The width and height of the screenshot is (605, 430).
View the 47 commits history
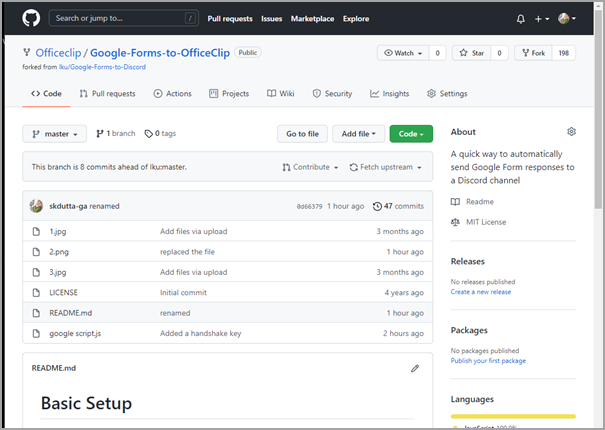pos(398,206)
